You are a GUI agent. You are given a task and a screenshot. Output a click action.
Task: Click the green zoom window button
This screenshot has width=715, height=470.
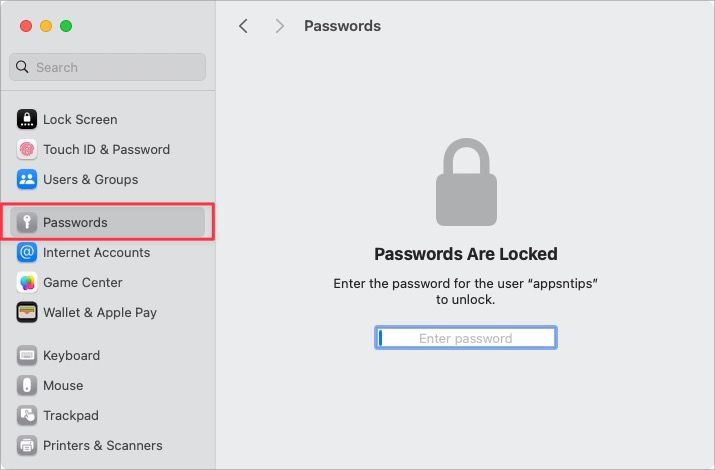coord(66,26)
